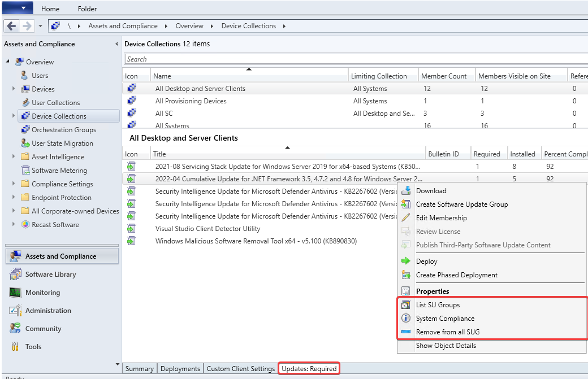
Task: Select the All Provisioning Devices collection row
Action: (354, 101)
